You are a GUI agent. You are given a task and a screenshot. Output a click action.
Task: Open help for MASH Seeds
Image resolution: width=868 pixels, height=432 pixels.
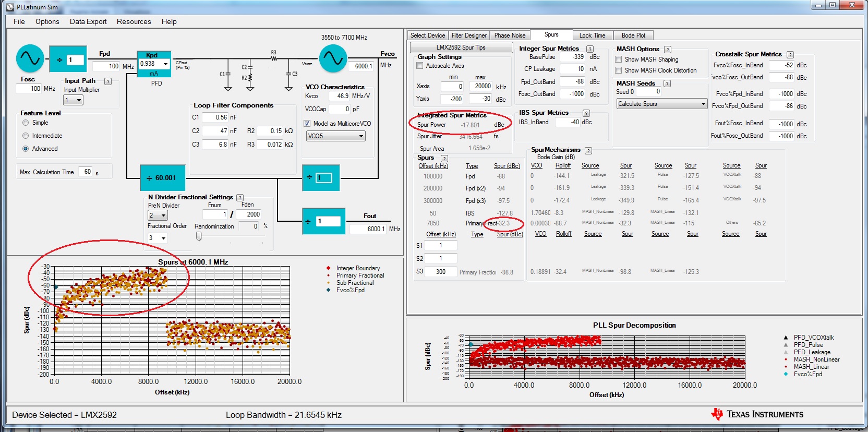pos(667,83)
